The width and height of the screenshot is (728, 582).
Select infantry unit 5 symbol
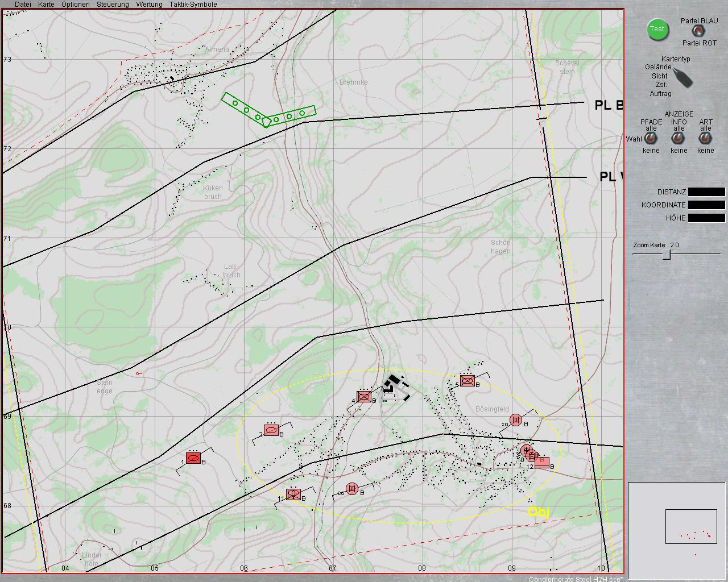tap(468, 381)
